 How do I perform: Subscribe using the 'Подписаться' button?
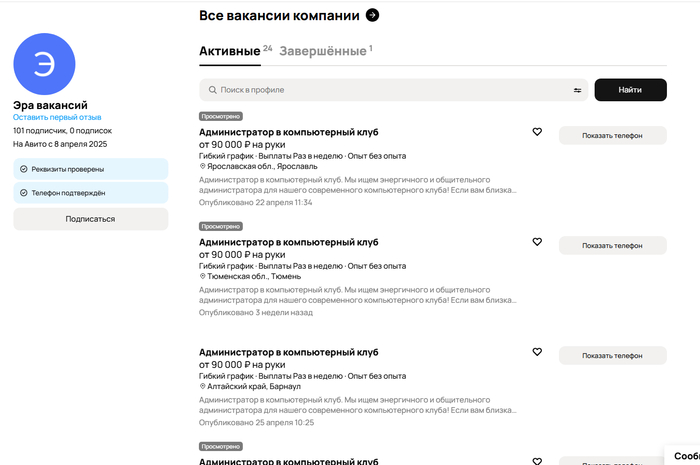(x=90, y=219)
